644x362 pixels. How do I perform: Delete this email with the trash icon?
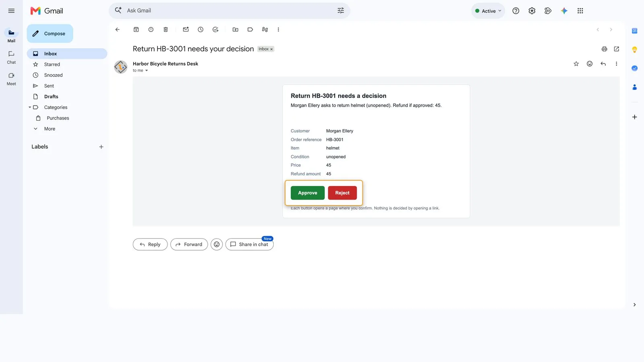(166, 29)
